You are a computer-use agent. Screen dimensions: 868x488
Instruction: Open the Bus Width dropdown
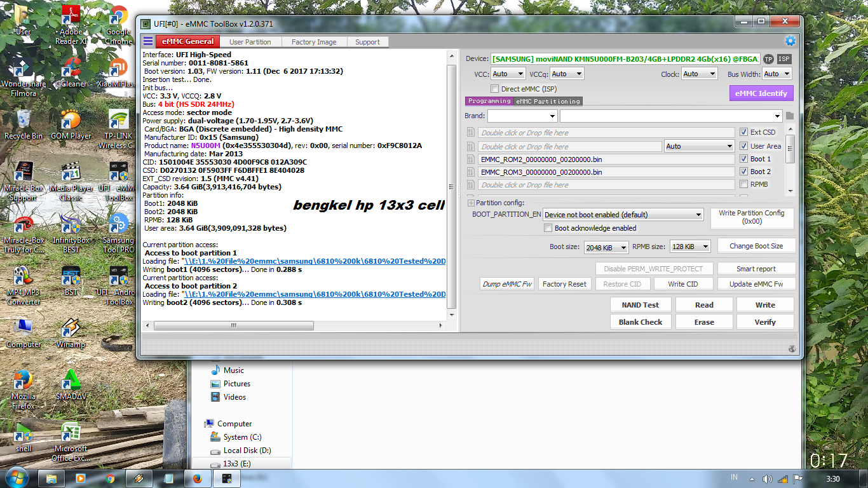pyautogui.click(x=776, y=74)
